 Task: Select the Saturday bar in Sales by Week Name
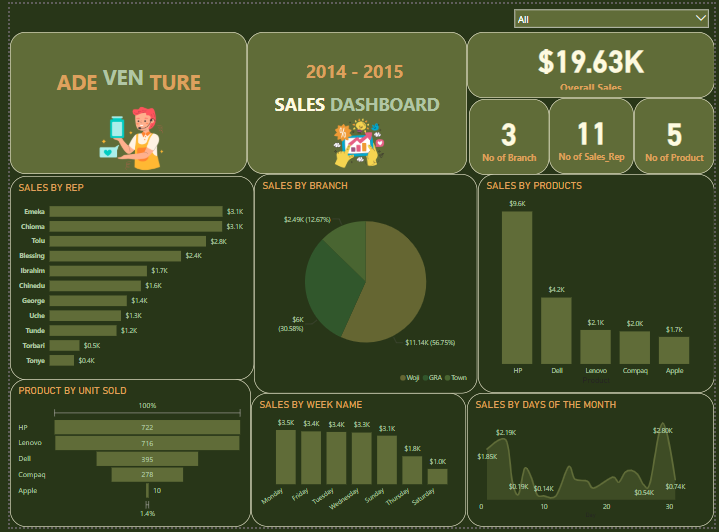coord(437,476)
